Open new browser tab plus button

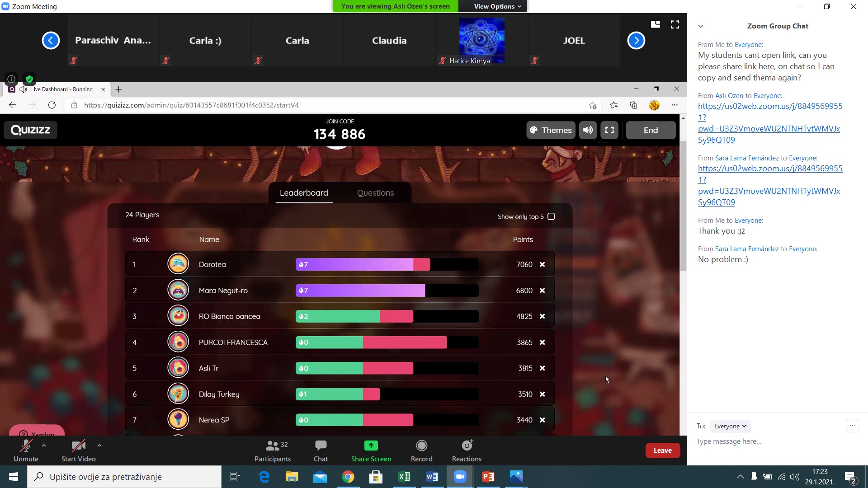(x=118, y=89)
